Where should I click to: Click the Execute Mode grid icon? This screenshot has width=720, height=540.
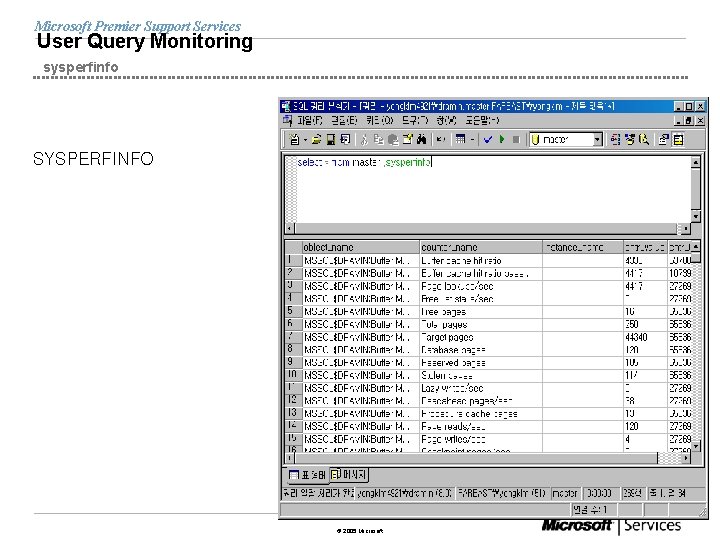[x=460, y=140]
